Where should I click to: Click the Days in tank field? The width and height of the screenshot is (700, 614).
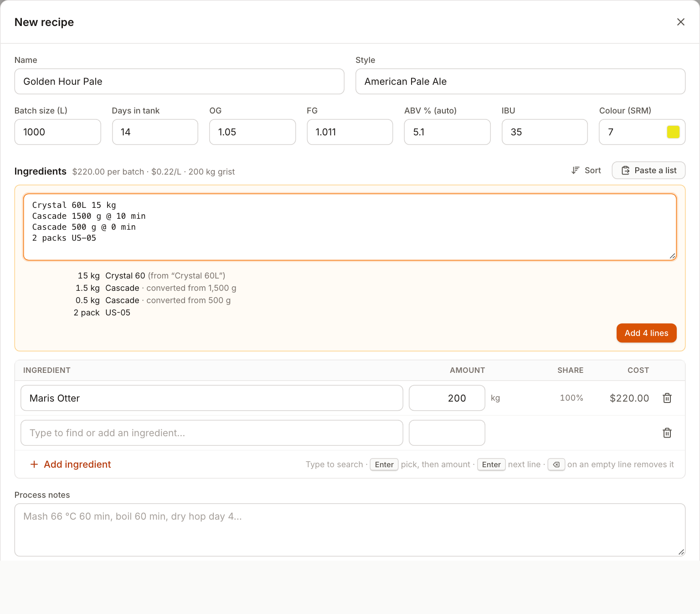click(x=155, y=132)
